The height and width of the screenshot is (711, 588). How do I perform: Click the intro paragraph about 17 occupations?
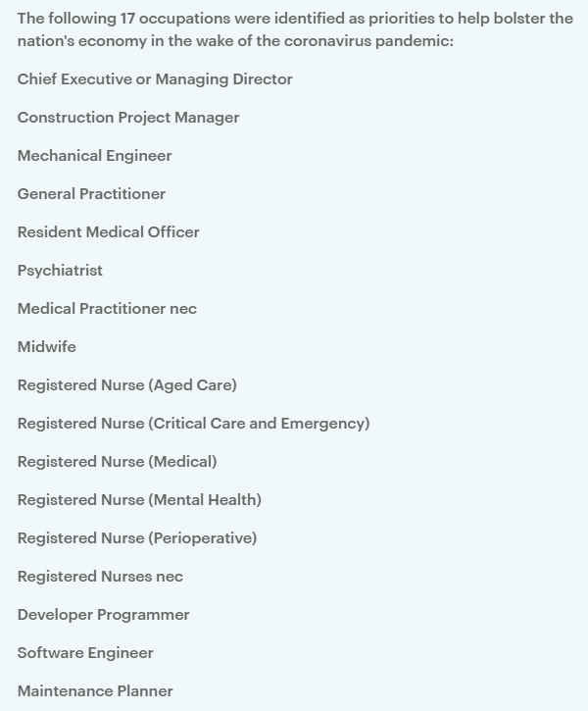(295, 29)
